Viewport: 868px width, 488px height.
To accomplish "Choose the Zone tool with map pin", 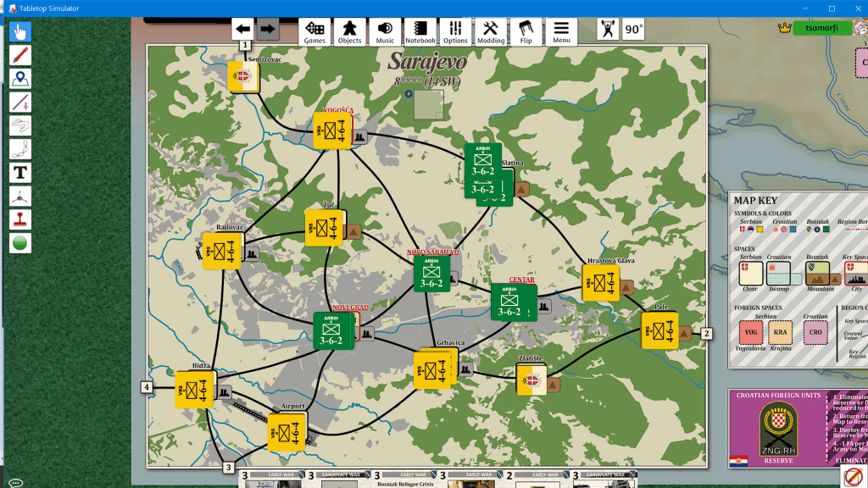I will pyautogui.click(x=20, y=79).
